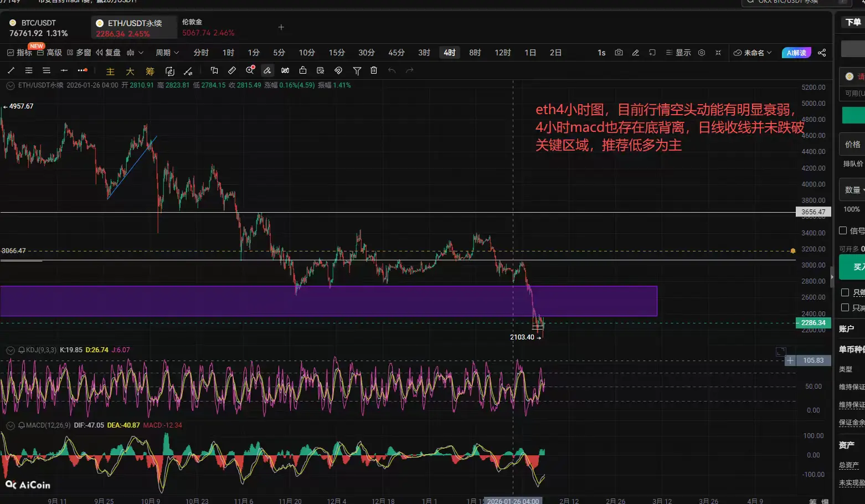Open the 多窗 multi-window layout

pos(79,53)
